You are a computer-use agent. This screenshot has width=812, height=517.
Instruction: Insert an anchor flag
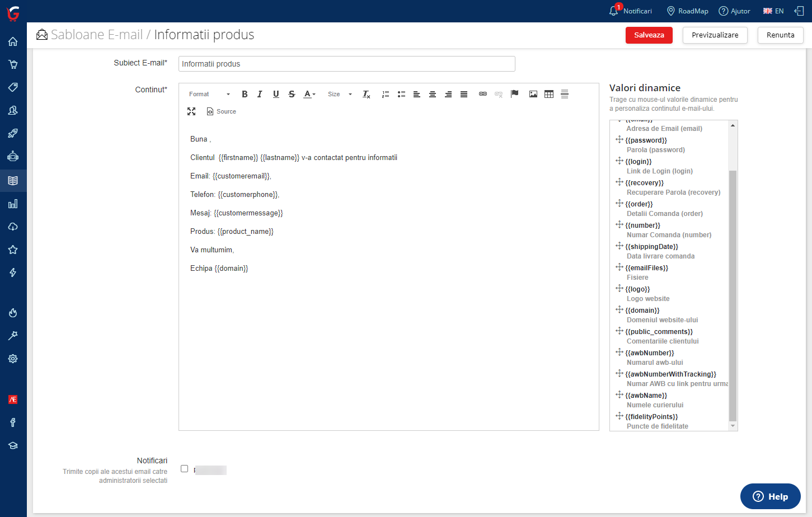point(515,94)
